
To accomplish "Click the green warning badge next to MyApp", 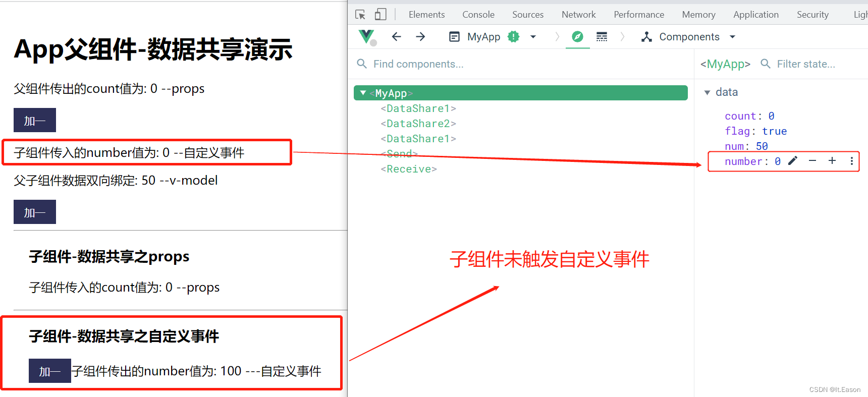I will [x=513, y=36].
